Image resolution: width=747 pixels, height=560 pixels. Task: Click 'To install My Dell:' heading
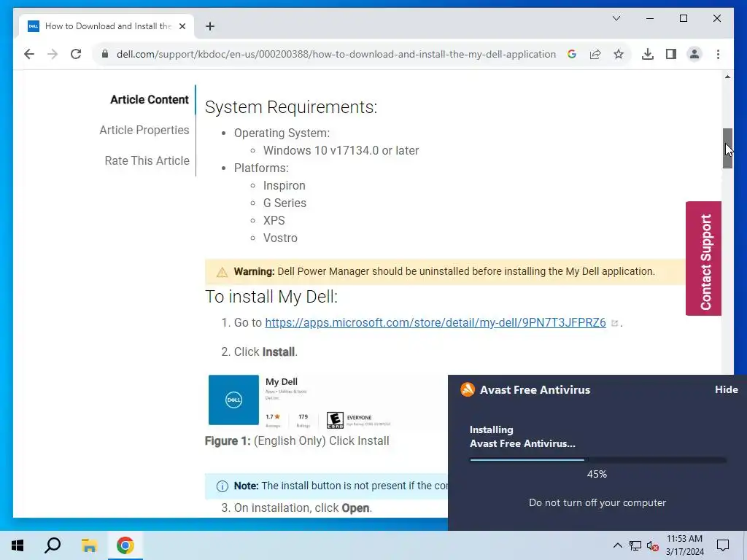[271, 297]
